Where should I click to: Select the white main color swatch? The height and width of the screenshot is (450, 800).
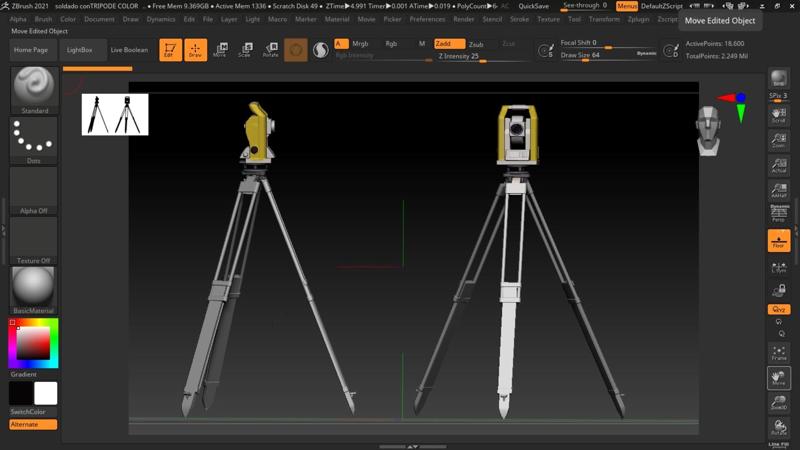(x=46, y=393)
